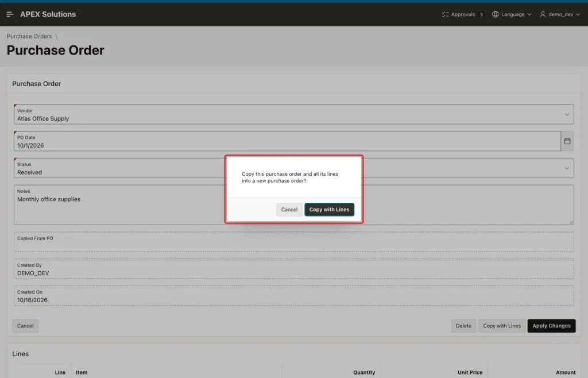Expand the demo_dev account menu chevron
Screen dimensions: 588x378
pos(578,14)
